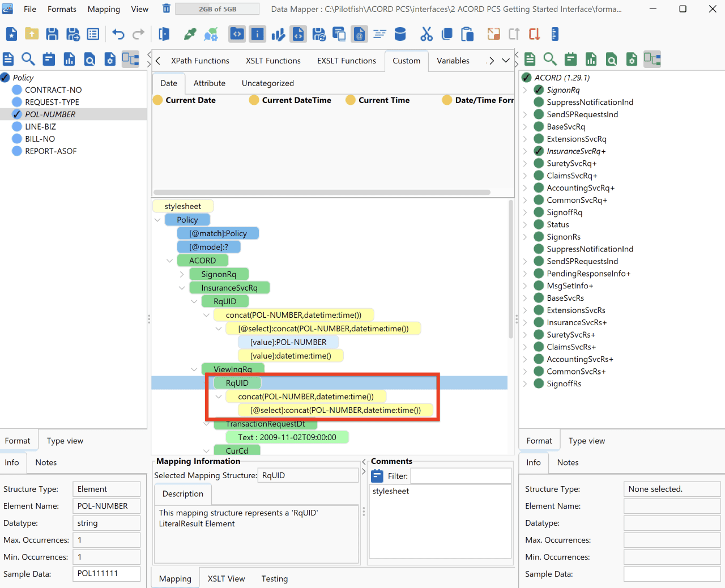Select the Current DateTime function

291,100
